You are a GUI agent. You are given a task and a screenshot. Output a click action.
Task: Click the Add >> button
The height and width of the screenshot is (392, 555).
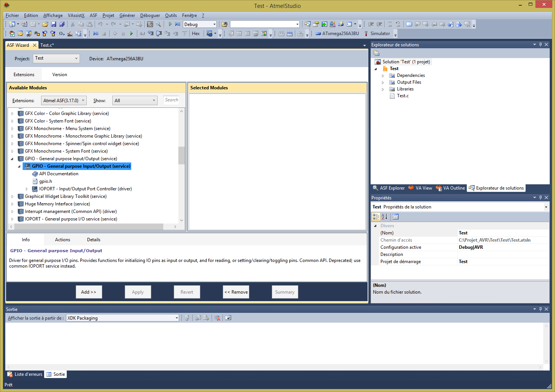point(89,292)
